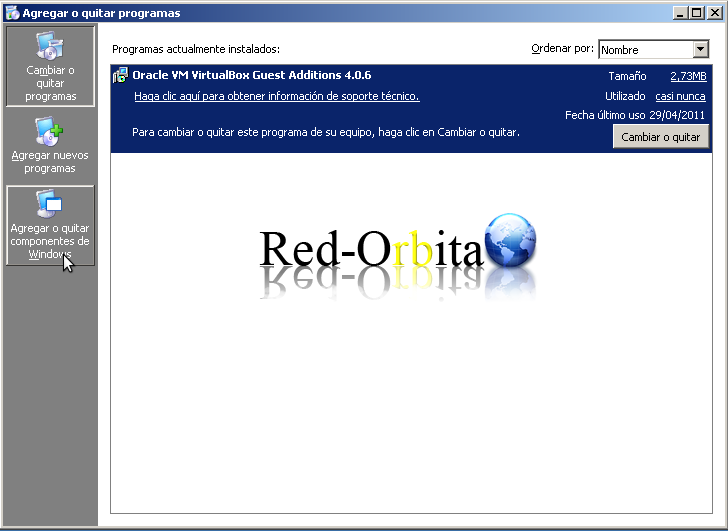Open the technical support information link
Image resolution: width=728 pixels, height=531 pixels.
click(x=277, y=96)
